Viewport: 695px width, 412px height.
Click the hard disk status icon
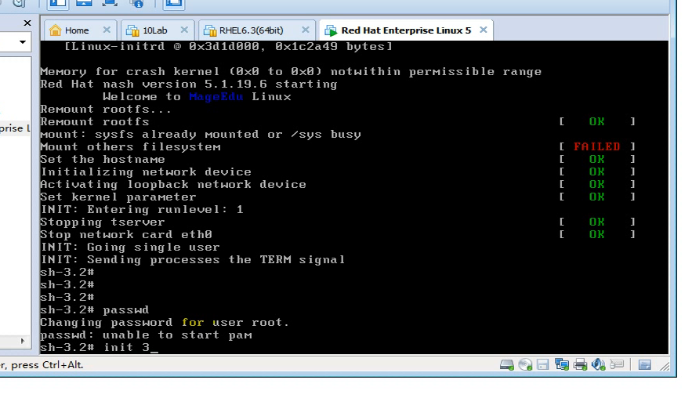coord(507,365)
